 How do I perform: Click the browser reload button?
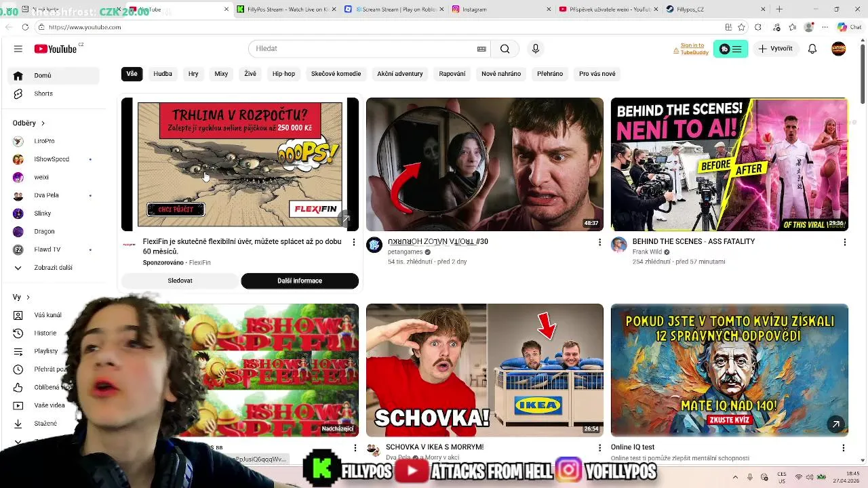(x=25, y=27)
